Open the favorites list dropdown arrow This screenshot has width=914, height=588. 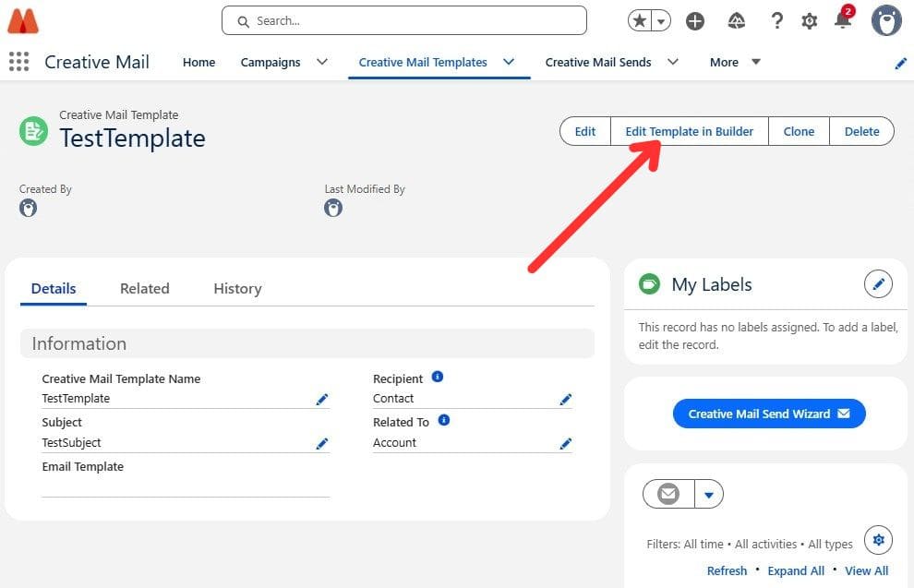(x=661, y=21)
